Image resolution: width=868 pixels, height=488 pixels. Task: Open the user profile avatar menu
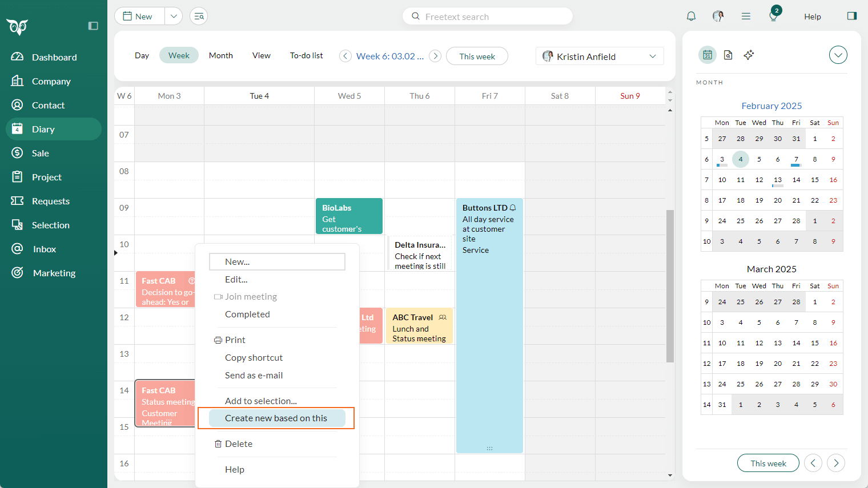coord(718,16)
